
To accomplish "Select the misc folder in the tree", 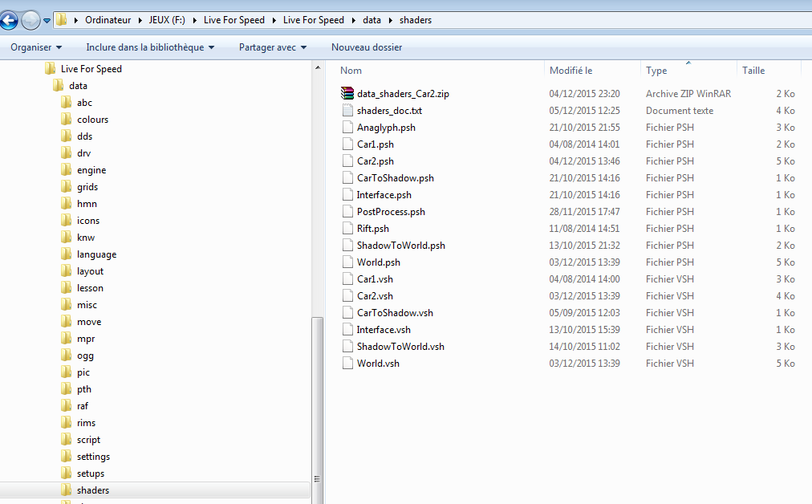I will pos(87,305).
